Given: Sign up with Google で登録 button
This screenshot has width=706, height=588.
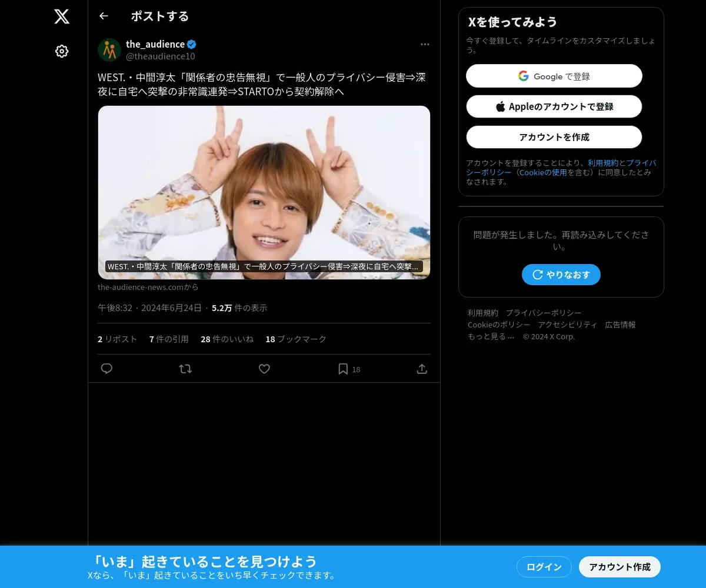Looking at the screenshot, I should tap(554, 76).
